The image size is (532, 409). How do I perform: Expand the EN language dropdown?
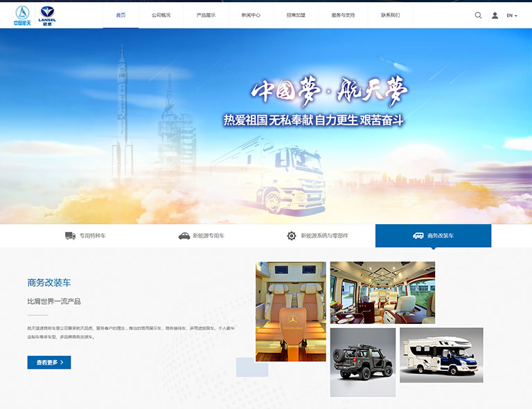(x=512, y=15)
